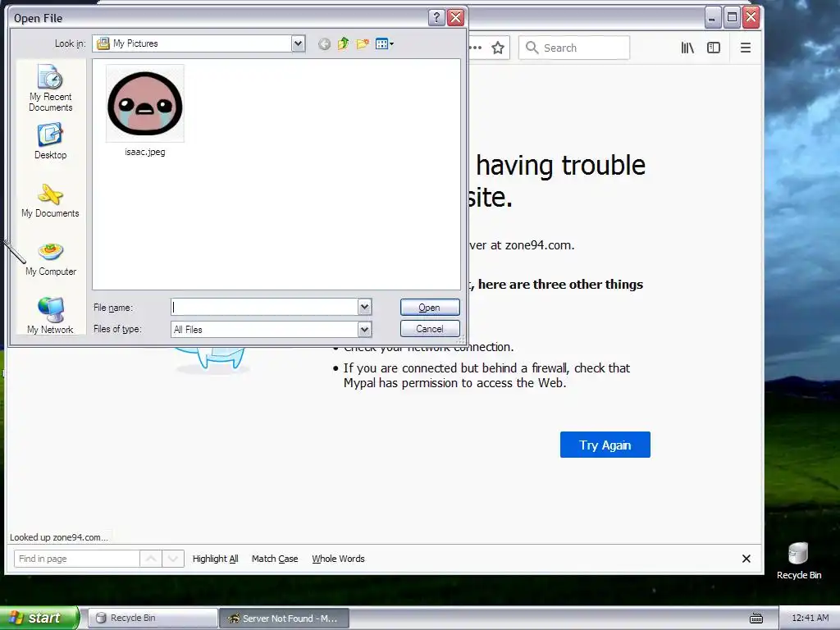Focus the Find in page field

pyautogui.click(x=76, y=558)
